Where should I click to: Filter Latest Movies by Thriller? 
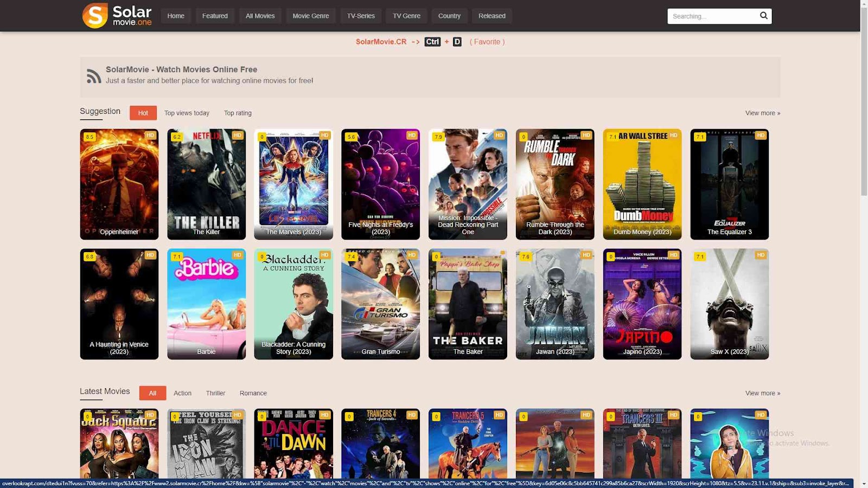click(215, 393)
